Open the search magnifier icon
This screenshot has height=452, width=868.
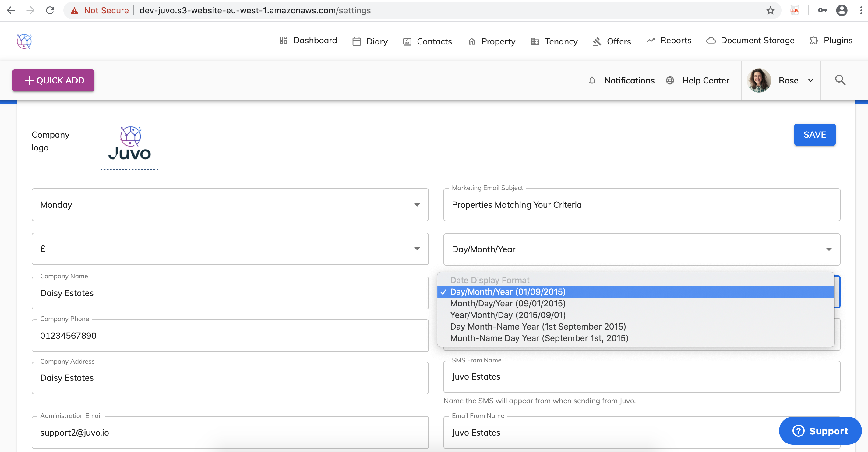840,80
